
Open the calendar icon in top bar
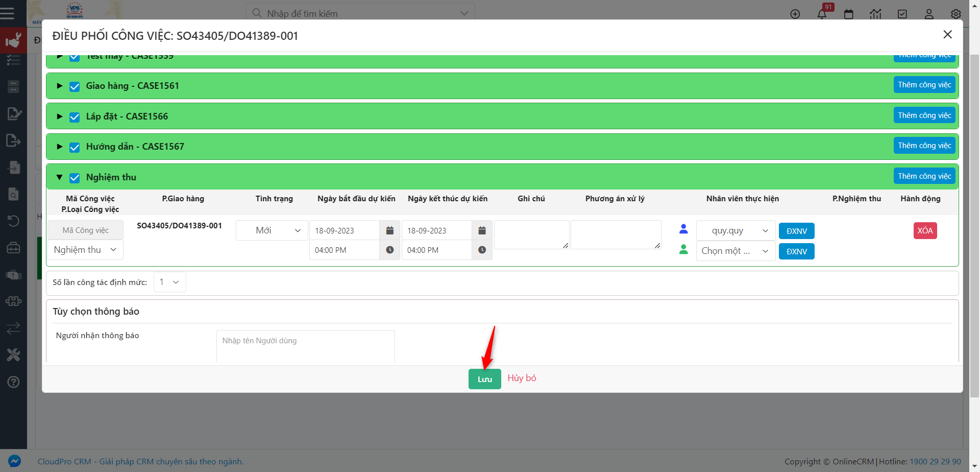click(849, 14)
